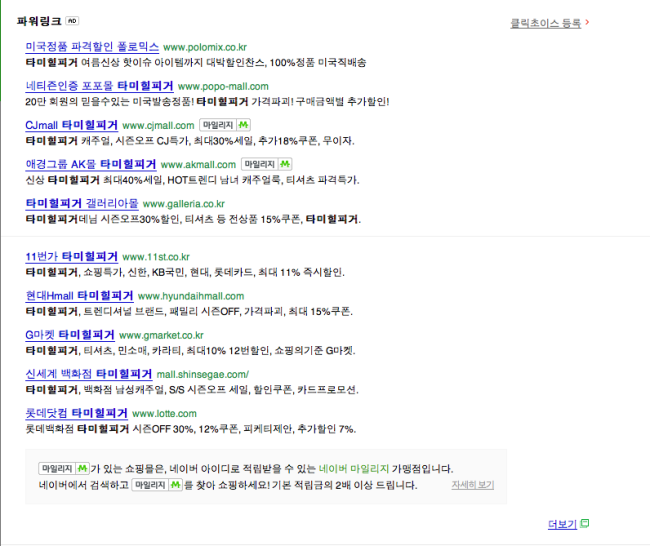Click the description starting 20만 회원의
This screenshot has width=650, height=546.
[x=207, y=102]
